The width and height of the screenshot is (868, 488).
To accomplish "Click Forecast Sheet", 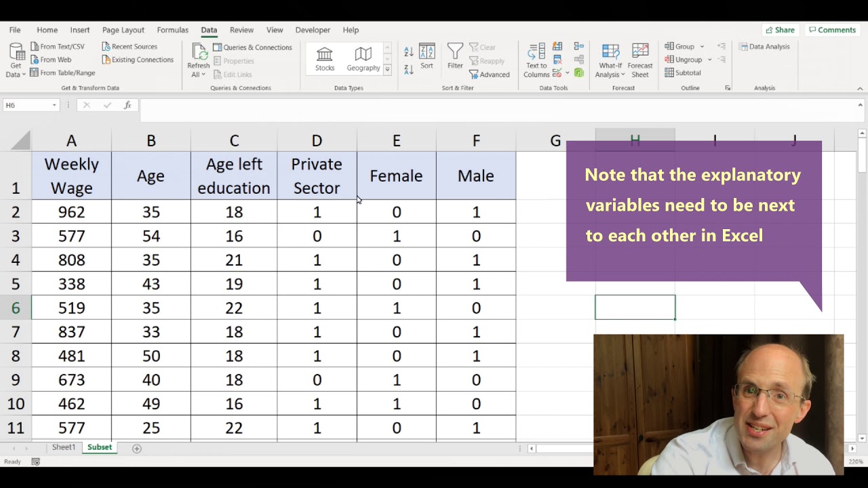I will click(640, 60).
